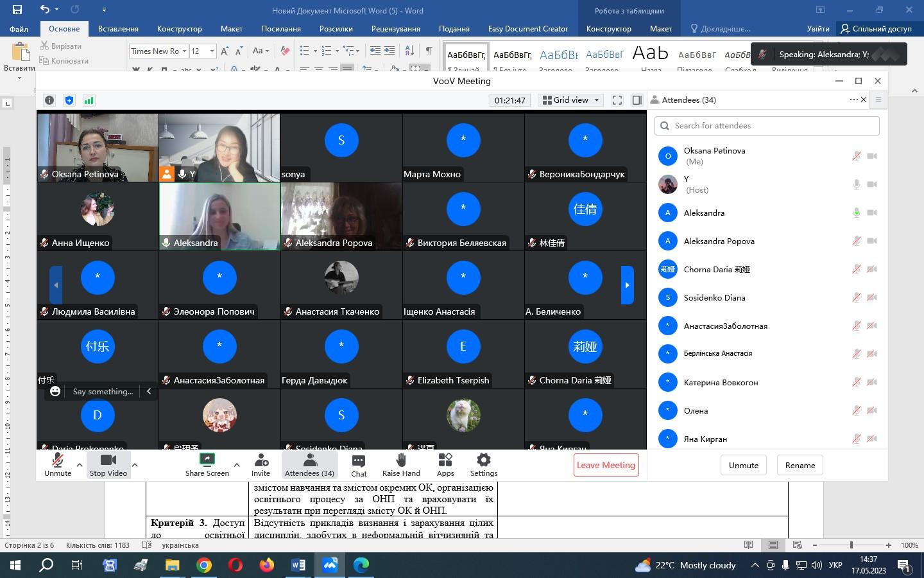Click the Rename button
Screen dimensions: 924x578
800,466
